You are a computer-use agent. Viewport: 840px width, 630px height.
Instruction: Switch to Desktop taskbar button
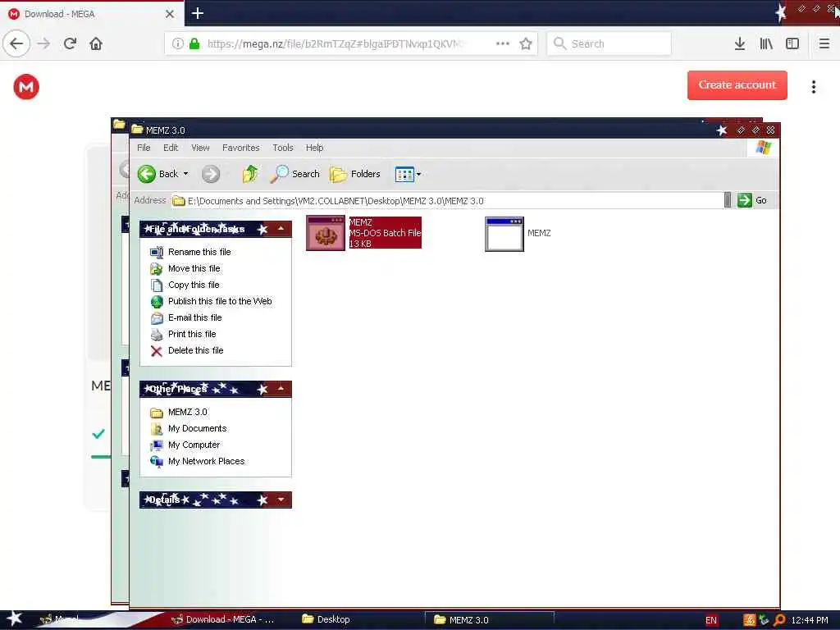(326, 619)
